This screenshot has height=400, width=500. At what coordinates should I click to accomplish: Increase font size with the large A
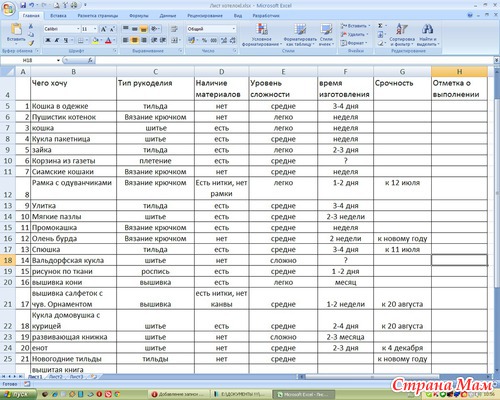click(x=104, y=29)
